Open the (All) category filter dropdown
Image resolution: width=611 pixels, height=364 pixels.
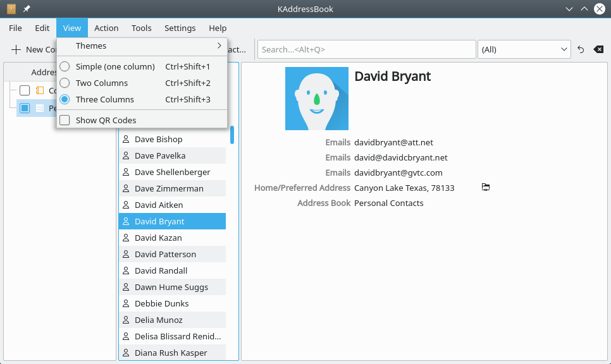524,49
